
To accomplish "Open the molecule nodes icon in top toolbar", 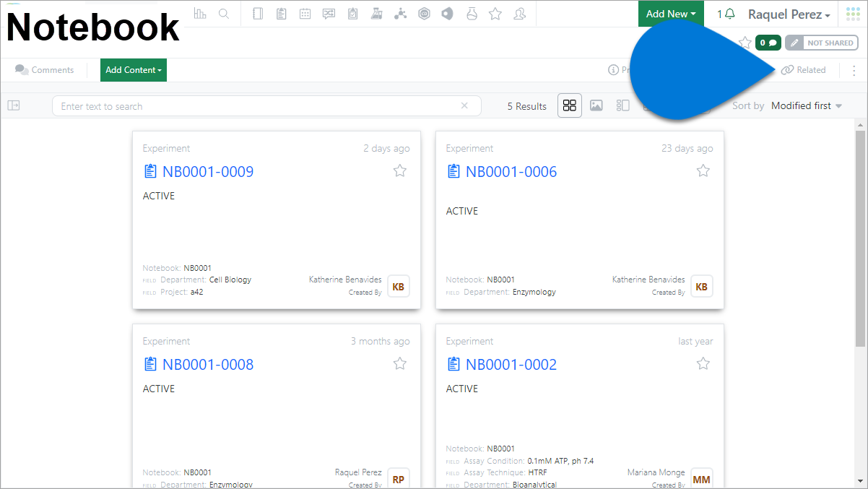I will [400, 14].
